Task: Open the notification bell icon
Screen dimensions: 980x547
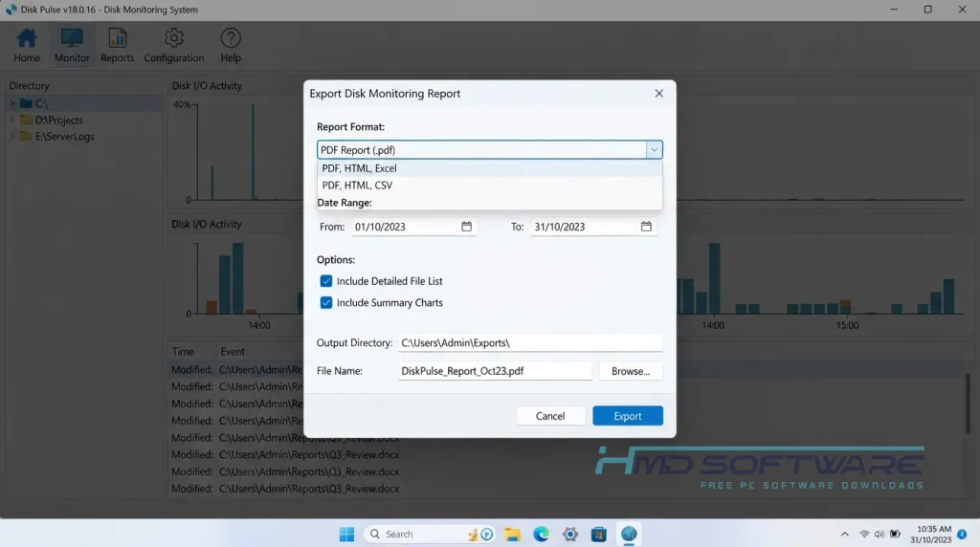Action: (x=962, y=535)
